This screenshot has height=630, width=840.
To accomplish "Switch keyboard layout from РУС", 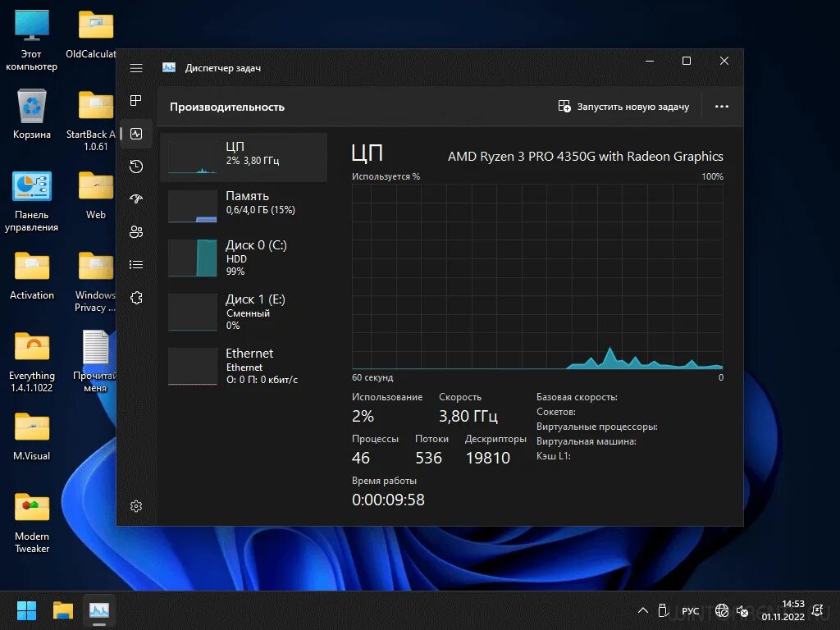I will [x=690, y=610].
